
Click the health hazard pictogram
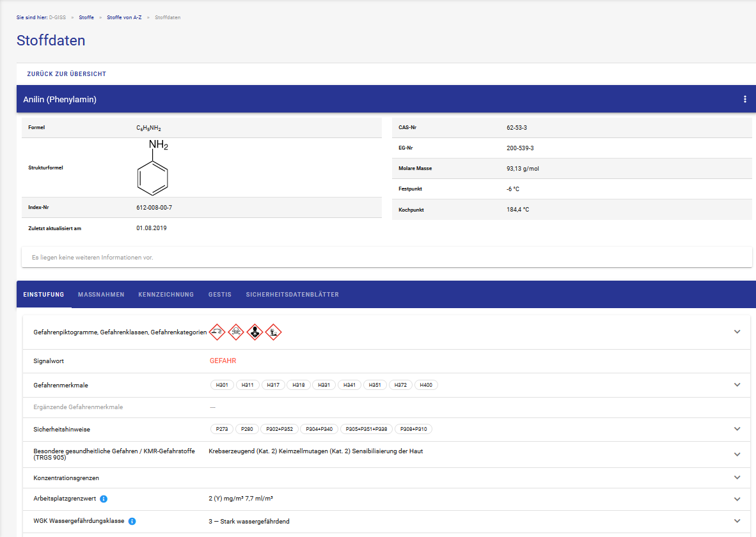(x=255, y=332)
